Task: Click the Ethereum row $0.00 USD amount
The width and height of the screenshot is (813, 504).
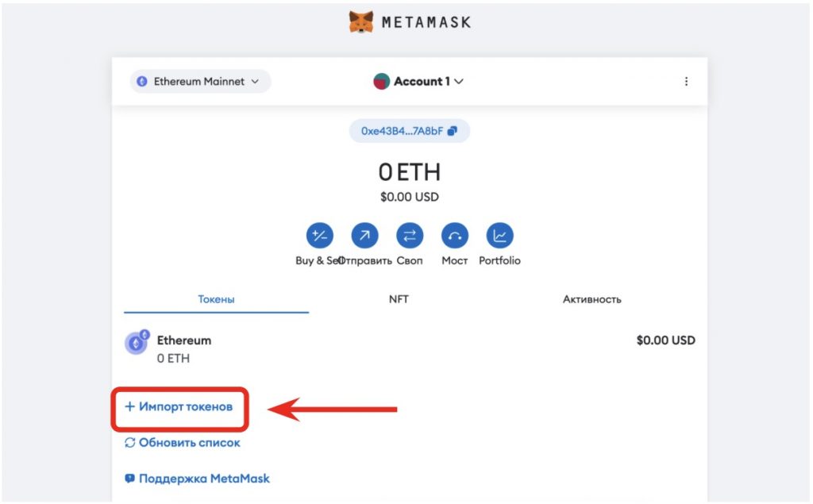Action: [x=666, y=340]
